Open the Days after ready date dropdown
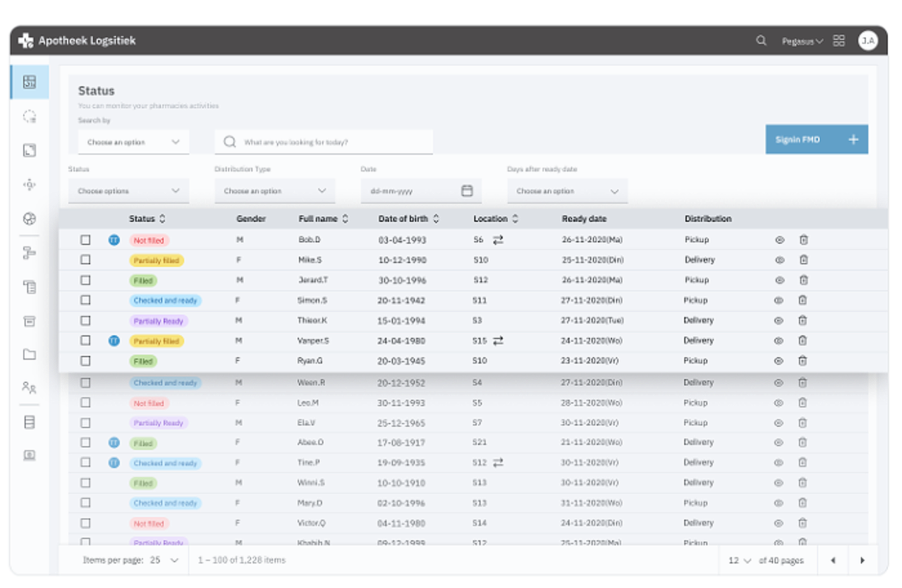This screenshot has height=588, width=902. click(567, 191)
